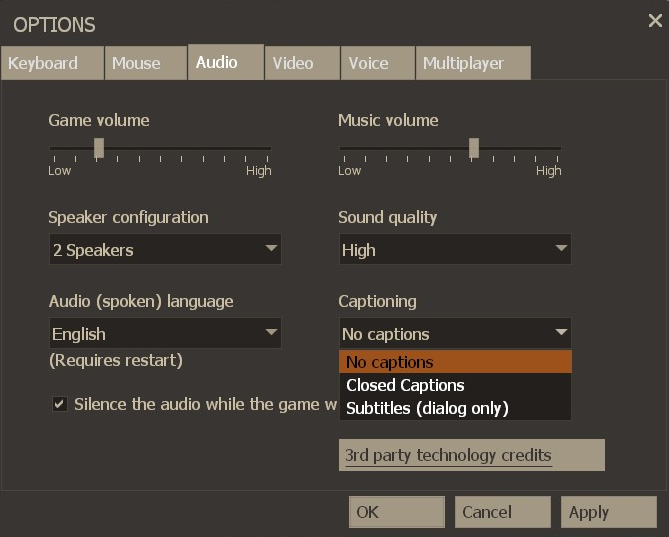The height and width of the screenshot is (537, 669).
Task: Open the Video tab
Action: pyautogui.click(x=302, y=63)
